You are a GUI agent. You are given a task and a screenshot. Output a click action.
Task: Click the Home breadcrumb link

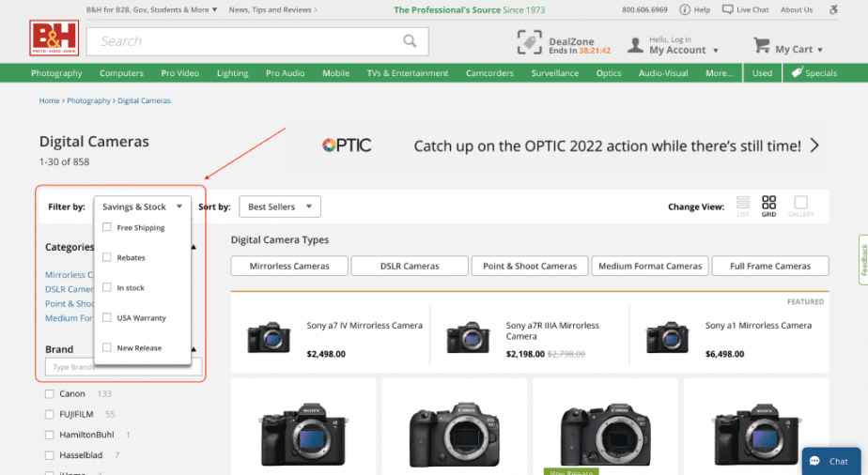pos(49,100)
